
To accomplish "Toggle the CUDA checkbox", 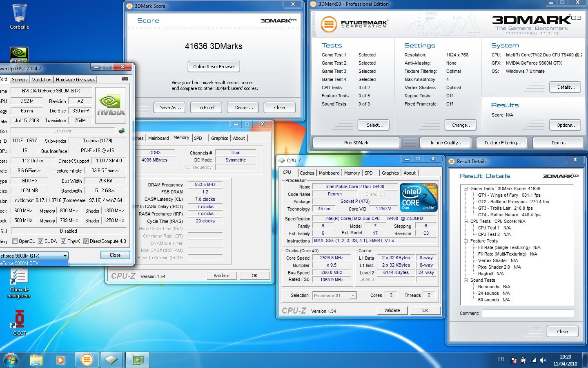I will (40, 241).
